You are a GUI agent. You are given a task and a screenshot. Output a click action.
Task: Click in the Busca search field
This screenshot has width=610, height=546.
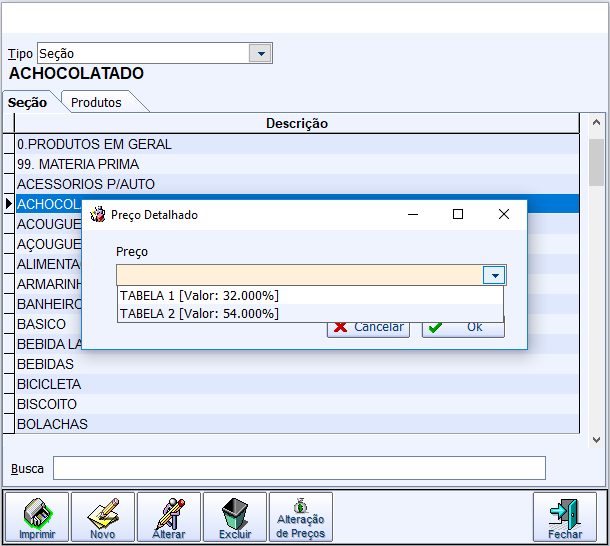[x=299, y=468]
